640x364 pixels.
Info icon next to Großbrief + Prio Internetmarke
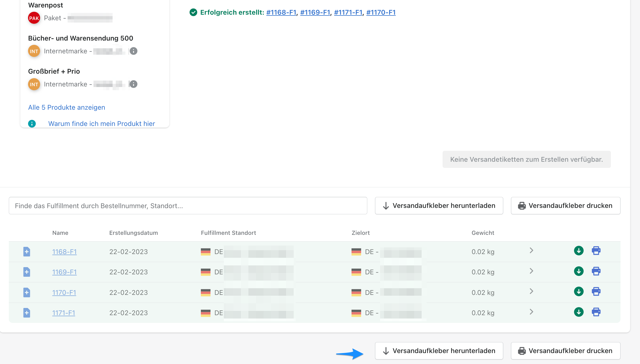point(134,84)
